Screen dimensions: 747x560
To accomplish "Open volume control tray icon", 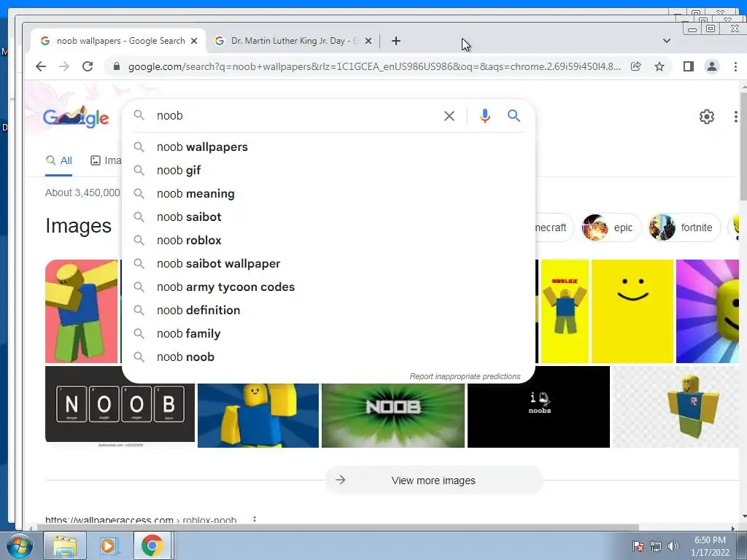I will click(x=673, y=546).
